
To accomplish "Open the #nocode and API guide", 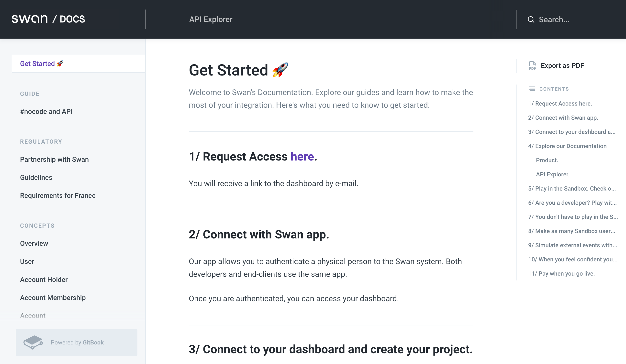I will 46,112.
